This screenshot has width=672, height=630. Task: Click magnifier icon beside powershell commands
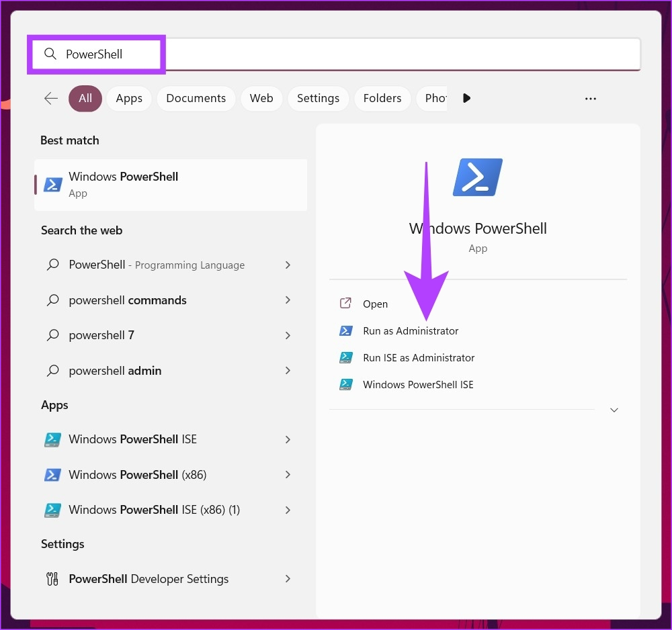pyautogui.click(x=52, y=300)
